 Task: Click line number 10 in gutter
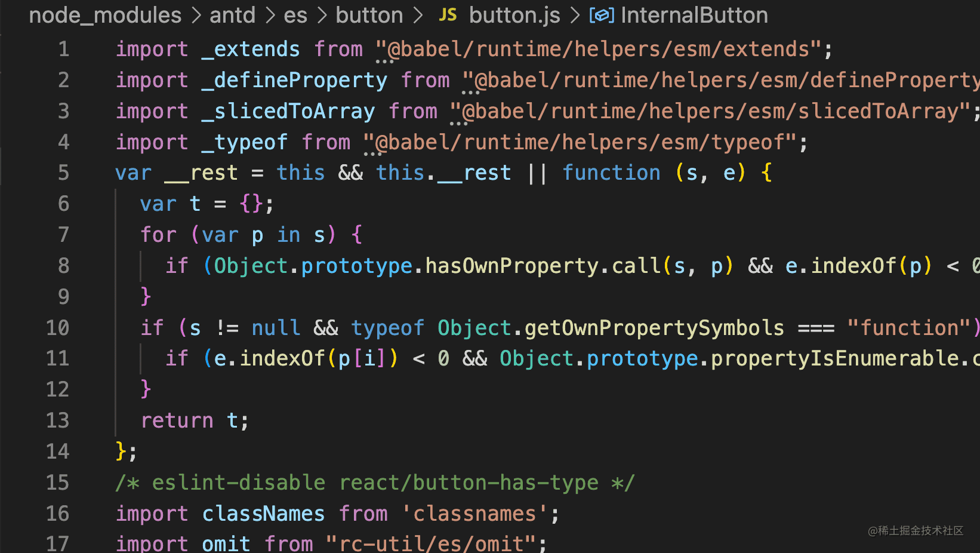point(57,327)
